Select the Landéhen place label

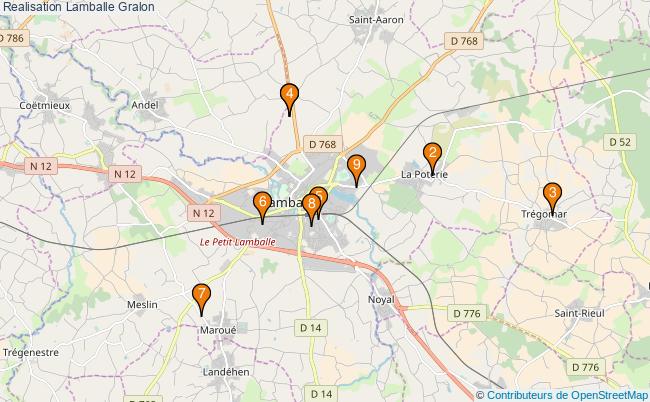[226, 372]
